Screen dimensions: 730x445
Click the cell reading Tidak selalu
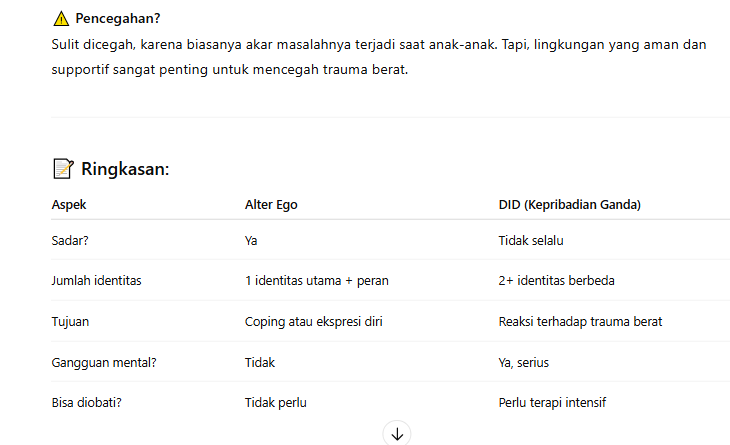tap(537, 241)
